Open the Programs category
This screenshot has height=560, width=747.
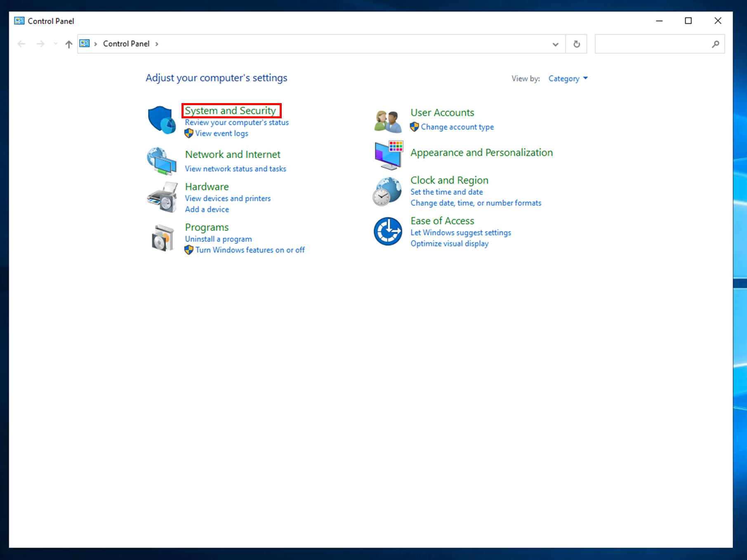pos(207,227)
